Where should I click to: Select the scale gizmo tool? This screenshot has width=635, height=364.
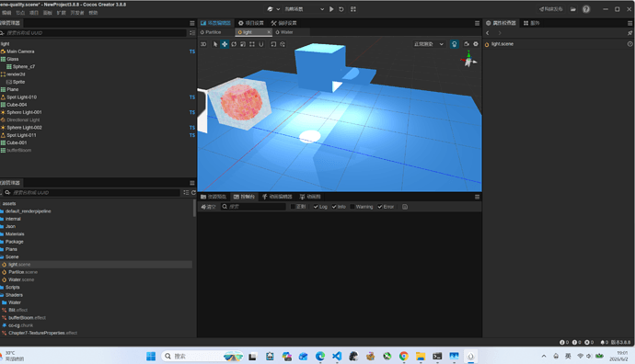pyautogui.click(x=243, y=44)
